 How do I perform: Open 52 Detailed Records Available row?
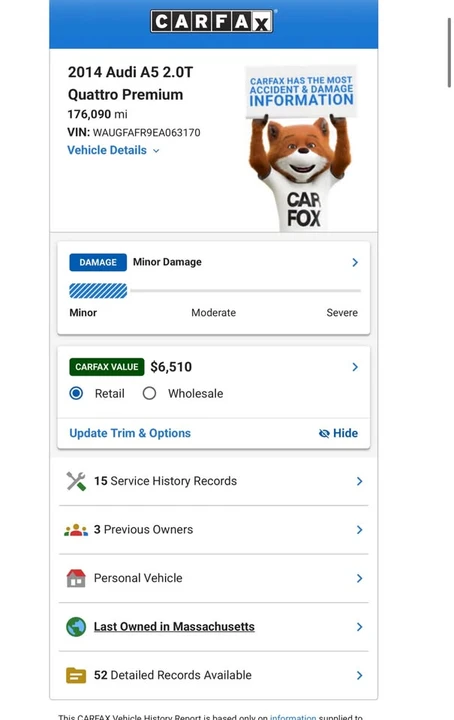tap(213, 675)
